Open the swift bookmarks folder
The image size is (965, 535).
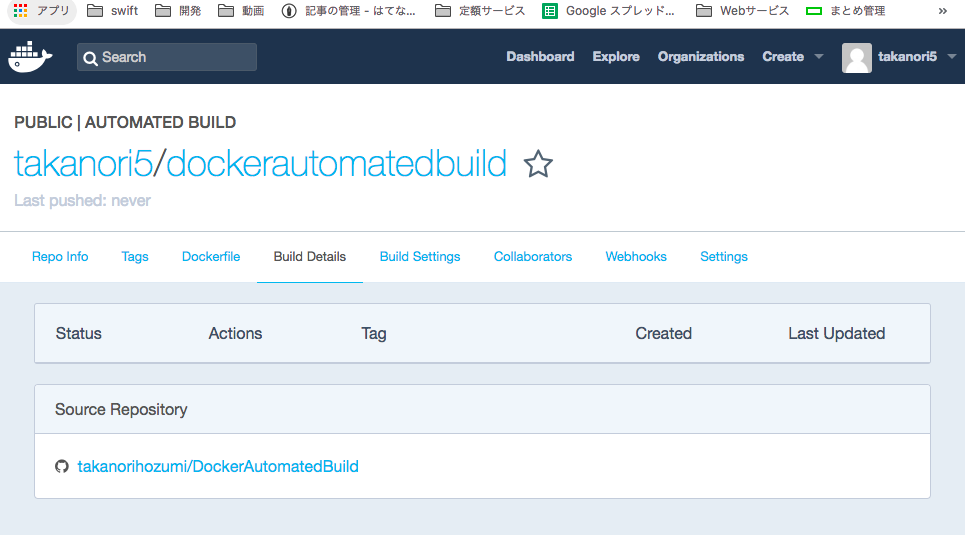tap(112, 10)
